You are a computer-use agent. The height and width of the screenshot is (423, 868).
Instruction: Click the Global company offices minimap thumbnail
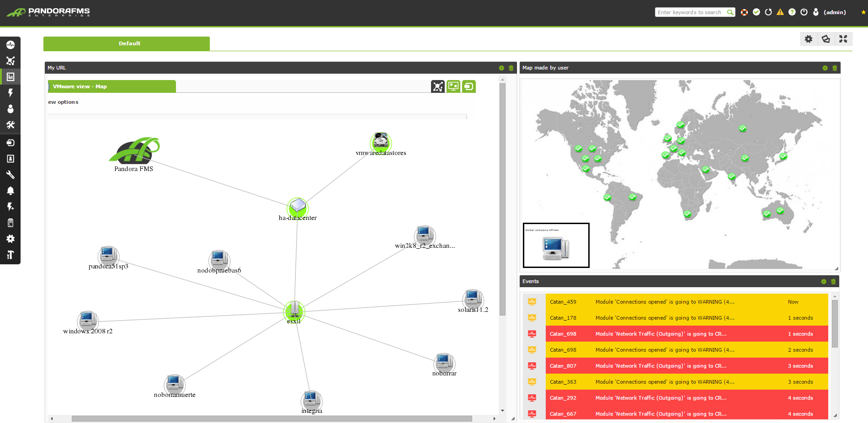tap(556, 245)
